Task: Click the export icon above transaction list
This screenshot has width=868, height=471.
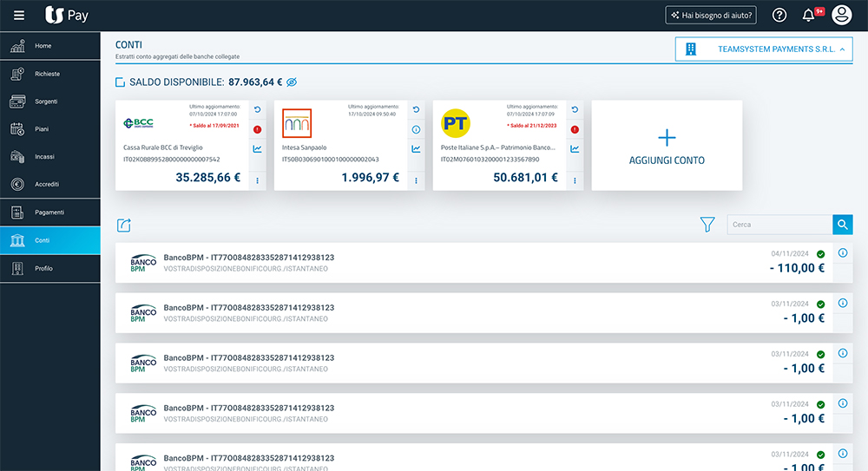Action: click(x=123, y=226)
